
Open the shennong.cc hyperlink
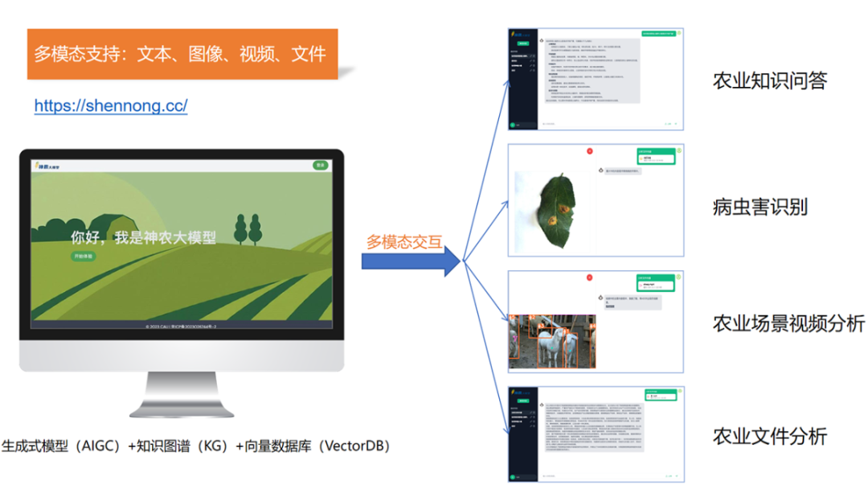pos(111,105)
